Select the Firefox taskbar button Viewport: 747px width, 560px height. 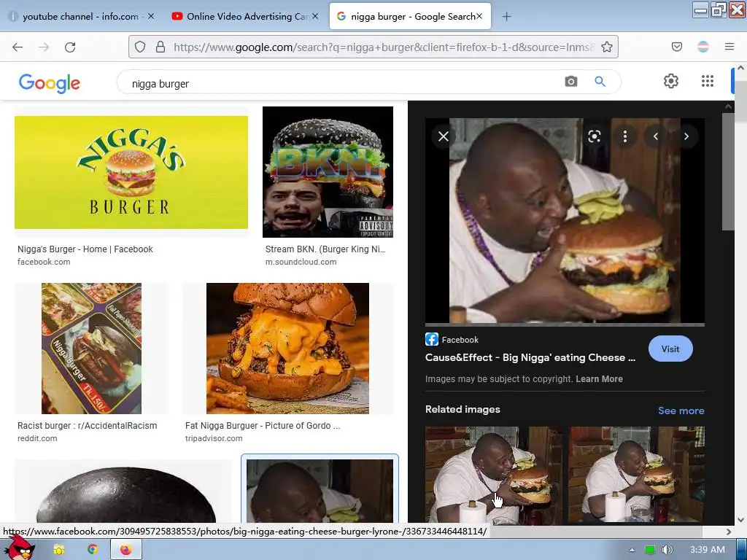point(125,550)
